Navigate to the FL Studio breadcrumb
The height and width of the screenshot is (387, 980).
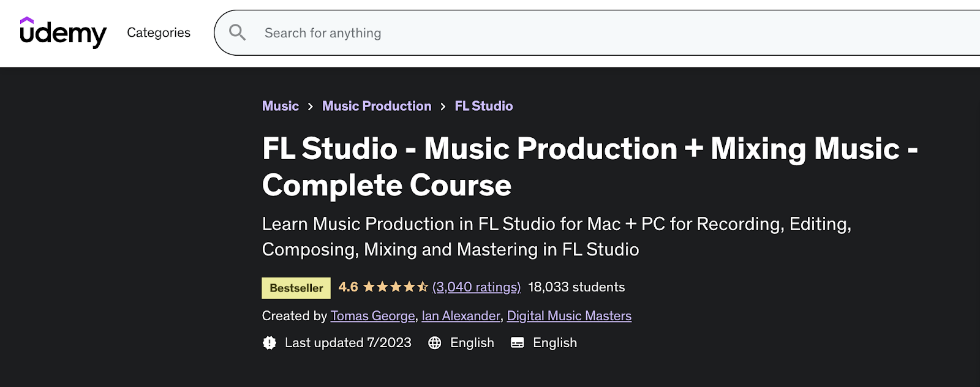point(484,106)
